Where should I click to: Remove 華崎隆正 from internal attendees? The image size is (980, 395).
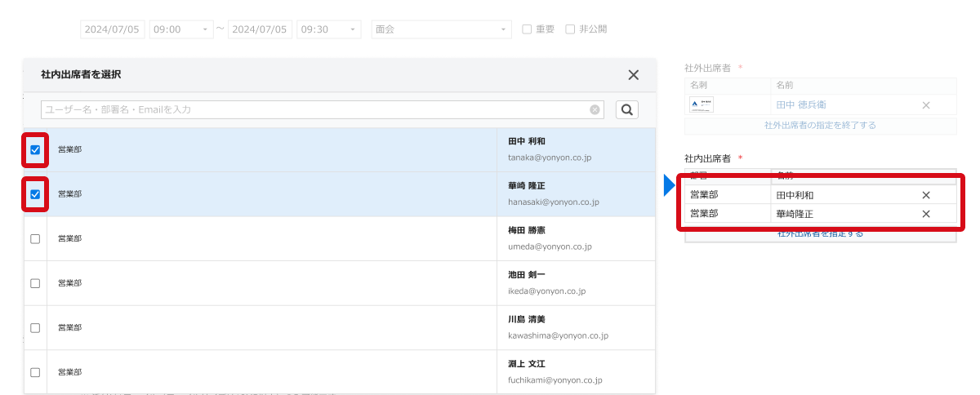926,214
